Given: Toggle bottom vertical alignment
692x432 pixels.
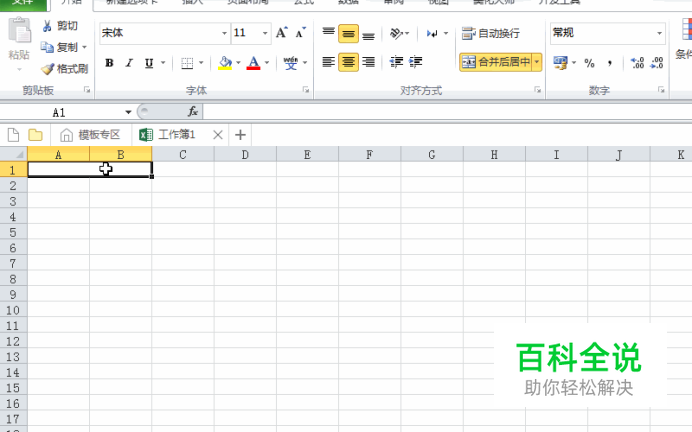Looking at the screenshot, I should coord(368,34).
